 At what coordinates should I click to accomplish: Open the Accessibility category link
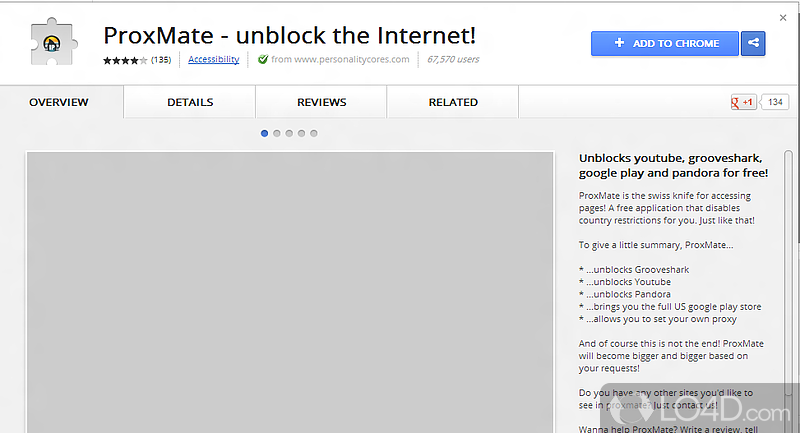tap(214, 59)
